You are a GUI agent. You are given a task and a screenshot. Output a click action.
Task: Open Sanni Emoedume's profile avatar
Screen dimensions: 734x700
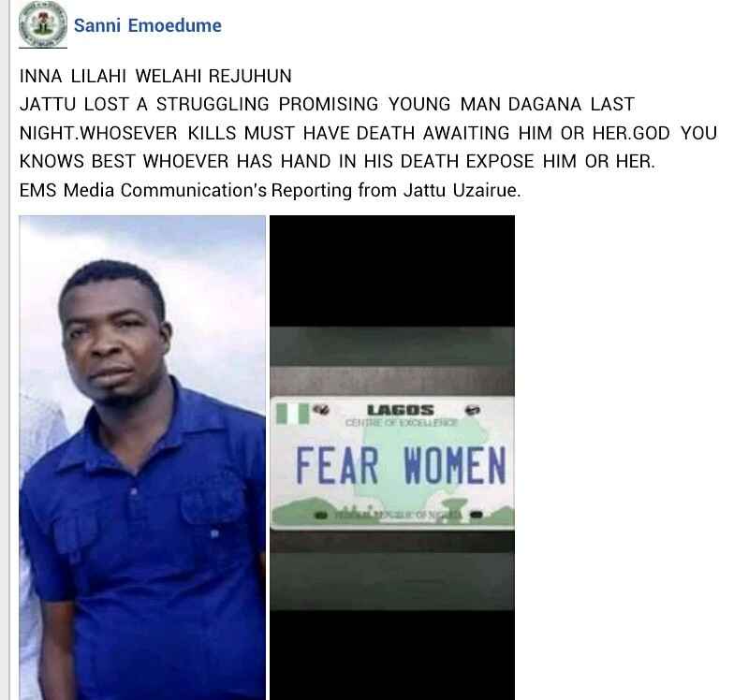[x=43, y=24]
